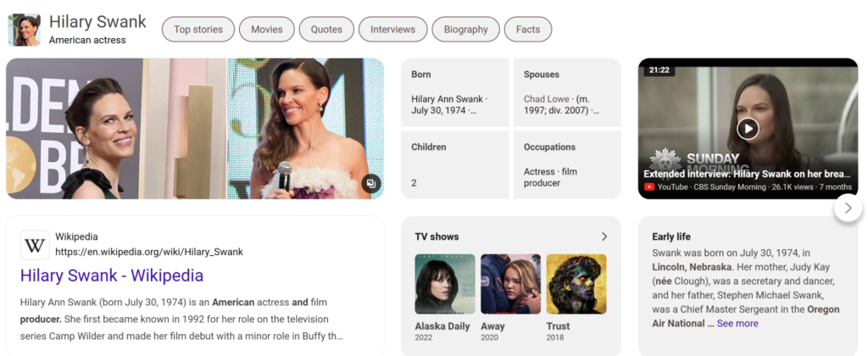868x356 pixels.
Task: Open the Alaska Daily show poster
Action: (444, 285)
